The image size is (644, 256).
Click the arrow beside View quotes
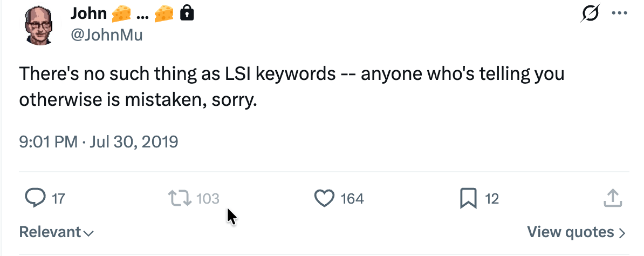click(622, 233)
